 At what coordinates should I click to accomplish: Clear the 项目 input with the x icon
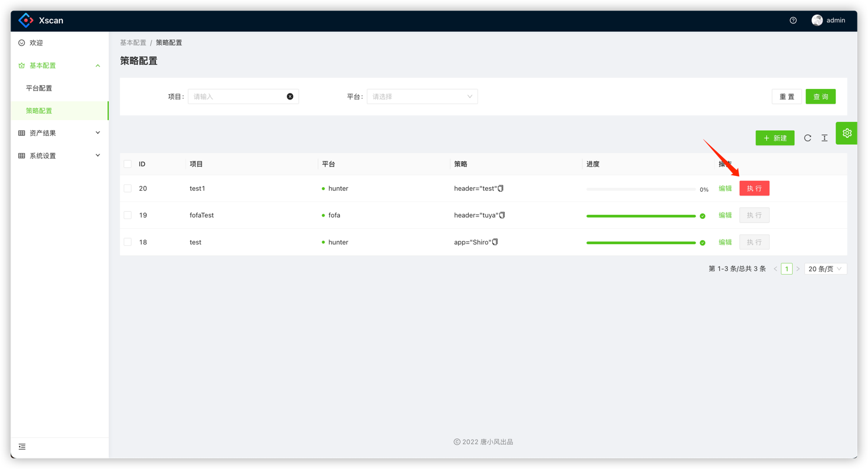tap(290, 97)
